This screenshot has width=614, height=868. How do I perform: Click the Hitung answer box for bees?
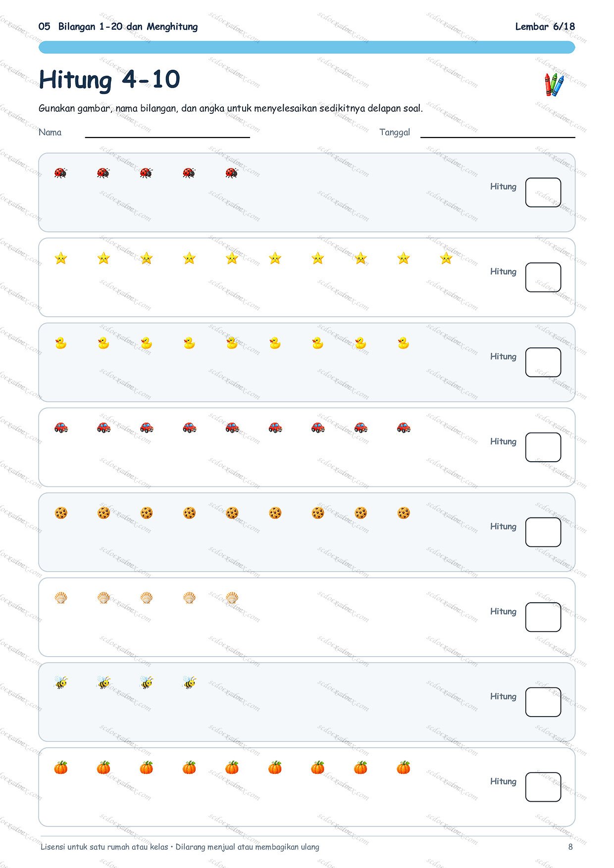pos(543,702)
